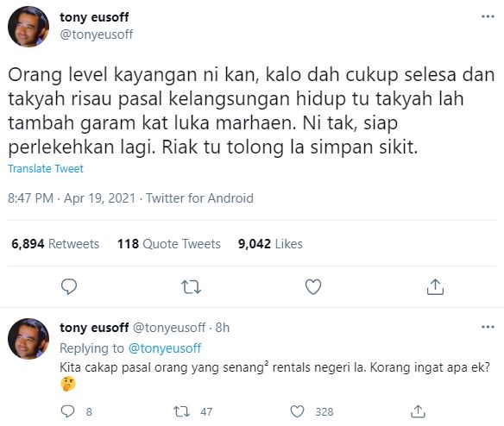Open the 118 Quote Tweets list
Image resolution: width=504 pixels, height=426 pixels.
point(169,244)
